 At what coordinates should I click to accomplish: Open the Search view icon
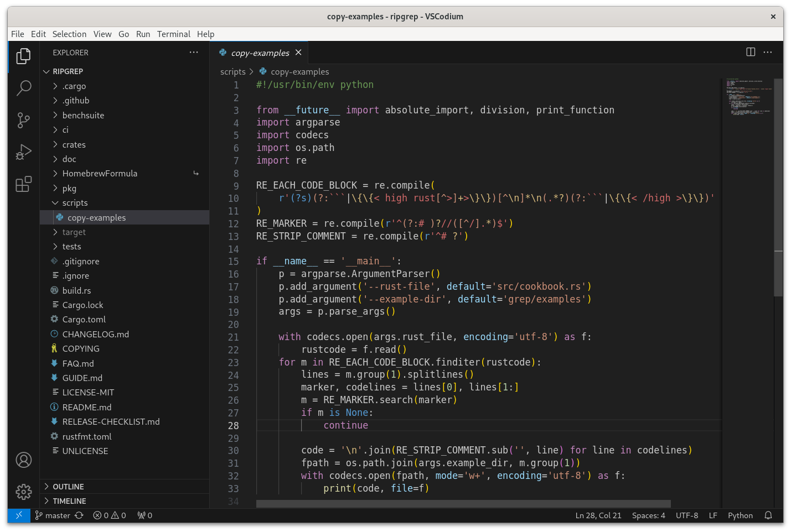23,88
